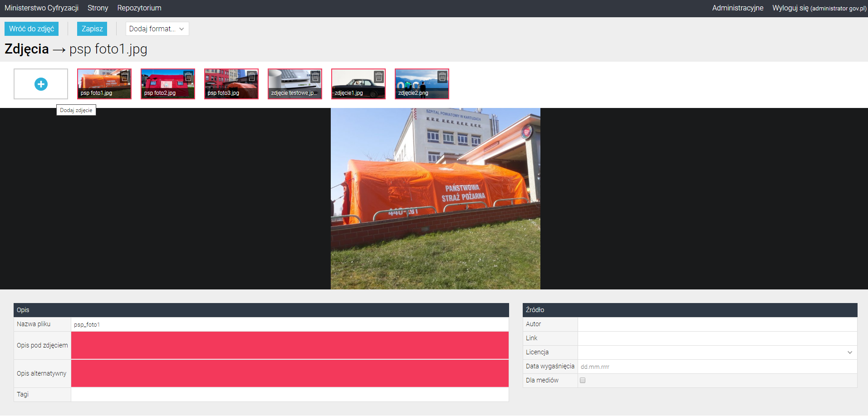Screen dimensions: 868x416
Task: Delete zdjęcie1.jpg via trash icon
Action: (x=379, y=77)
